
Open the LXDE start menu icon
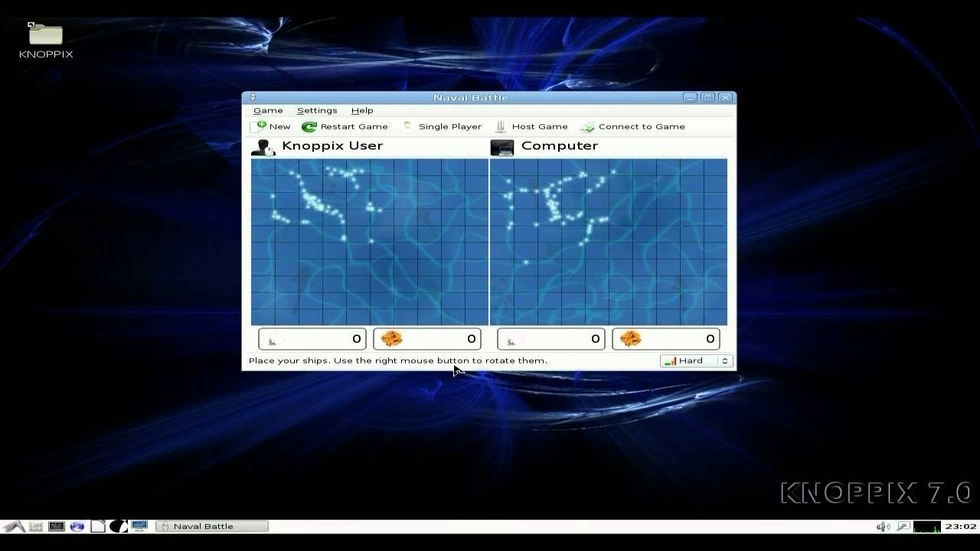[x=14, y=527]
